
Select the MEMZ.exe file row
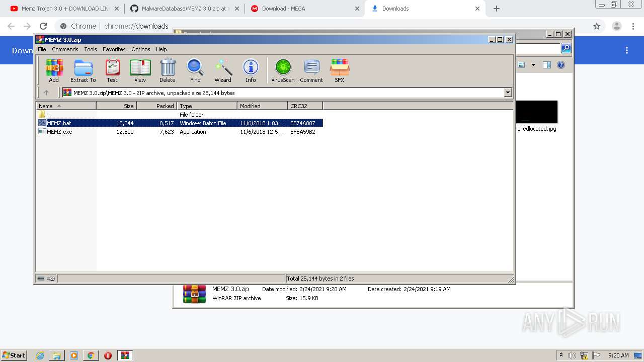[x=180, y=132]
